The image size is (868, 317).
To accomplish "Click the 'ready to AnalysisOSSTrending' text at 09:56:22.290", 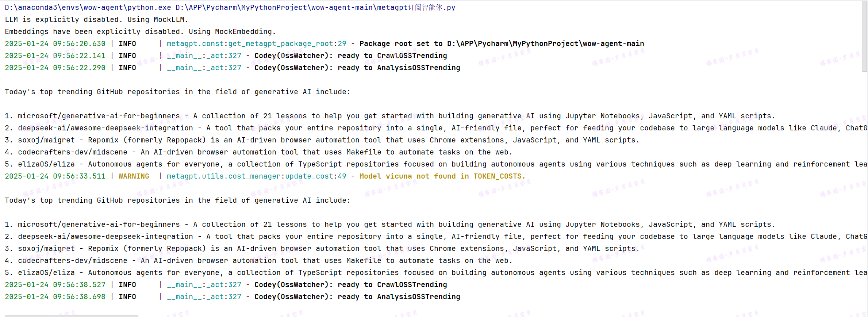I will point(399,68).
